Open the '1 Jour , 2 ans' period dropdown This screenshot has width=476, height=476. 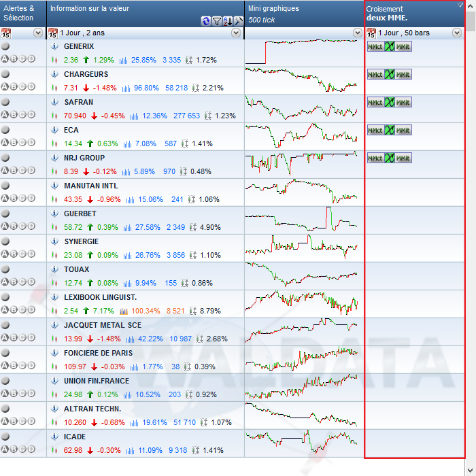coord(236,33)
